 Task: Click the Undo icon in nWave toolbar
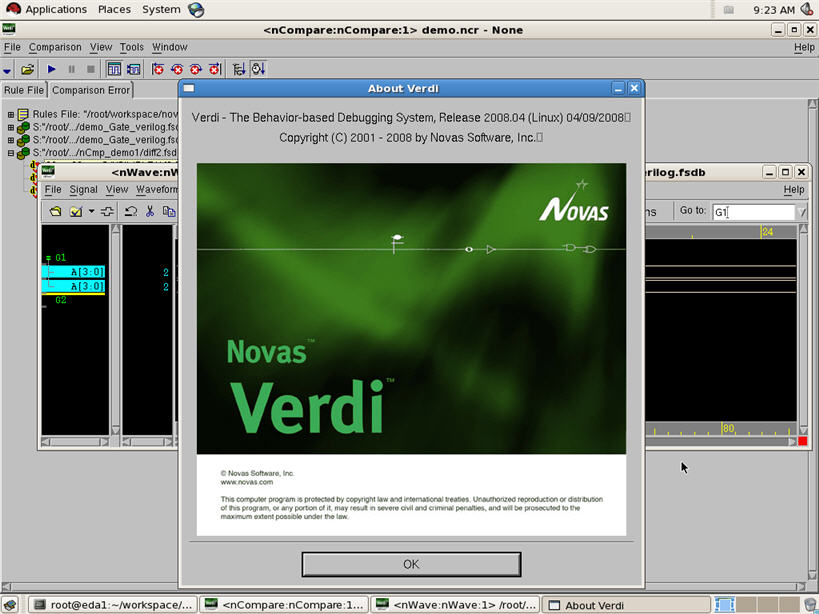point(131,211)
